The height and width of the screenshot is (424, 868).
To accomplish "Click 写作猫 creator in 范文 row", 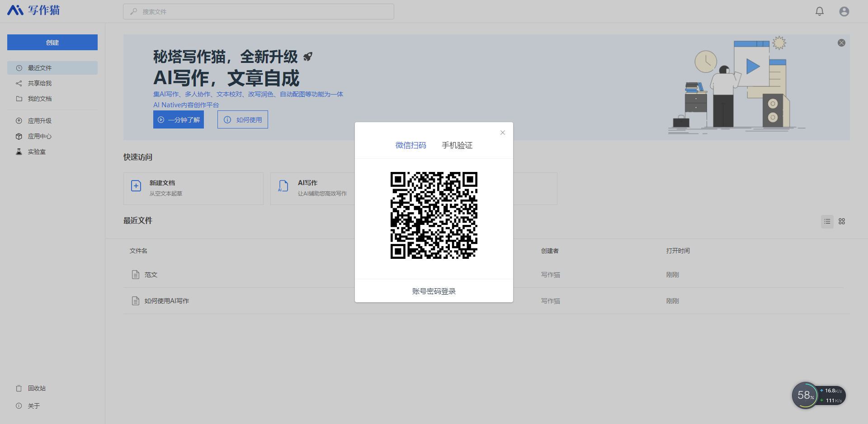I will click(551, 275).
